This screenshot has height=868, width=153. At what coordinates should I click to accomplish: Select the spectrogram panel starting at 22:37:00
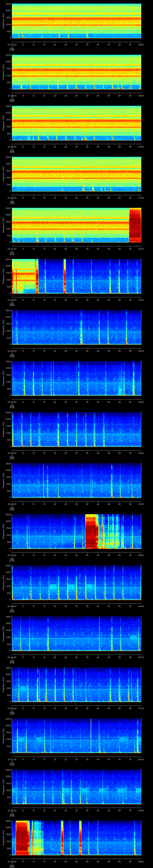(77, 21)
